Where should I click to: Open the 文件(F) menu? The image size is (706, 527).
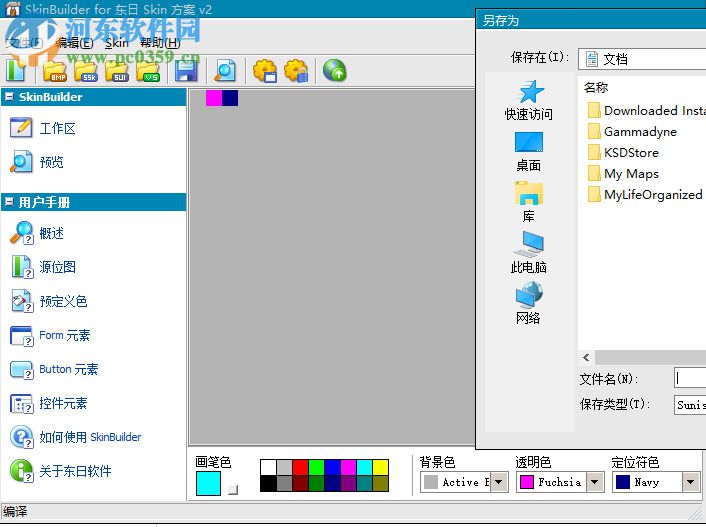[x=25, y=43]
